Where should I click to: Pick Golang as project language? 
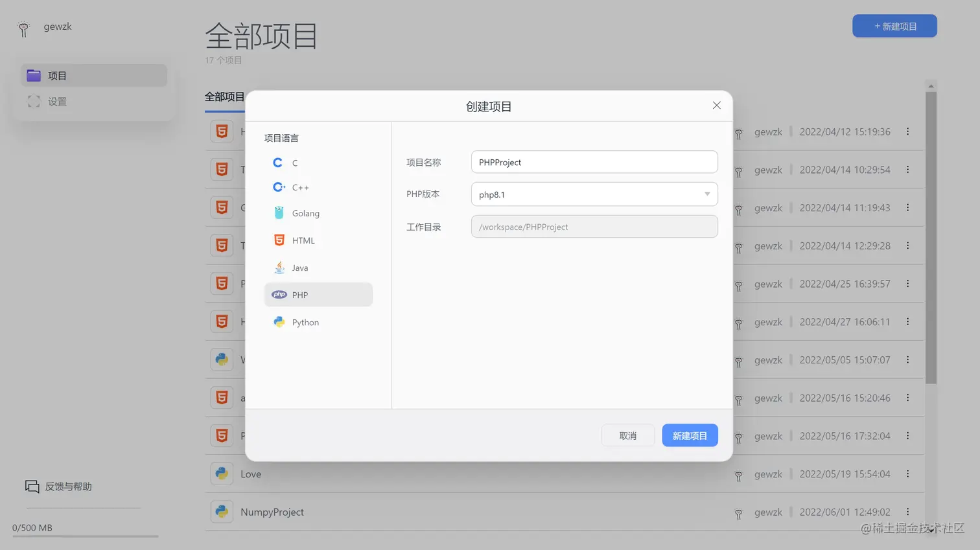tap(318, 213)
